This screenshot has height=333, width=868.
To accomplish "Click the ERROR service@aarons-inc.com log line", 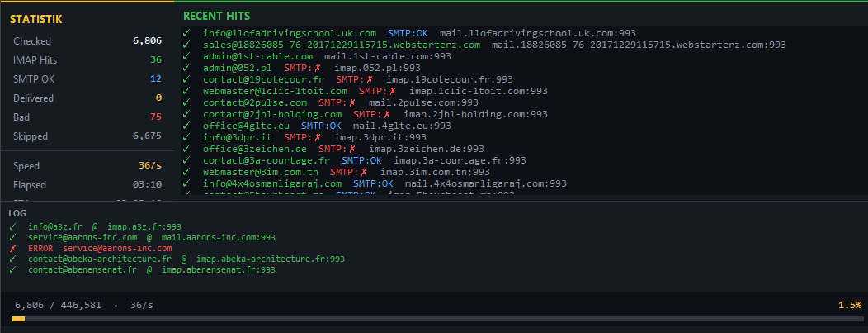I will (x=100, y=248).
